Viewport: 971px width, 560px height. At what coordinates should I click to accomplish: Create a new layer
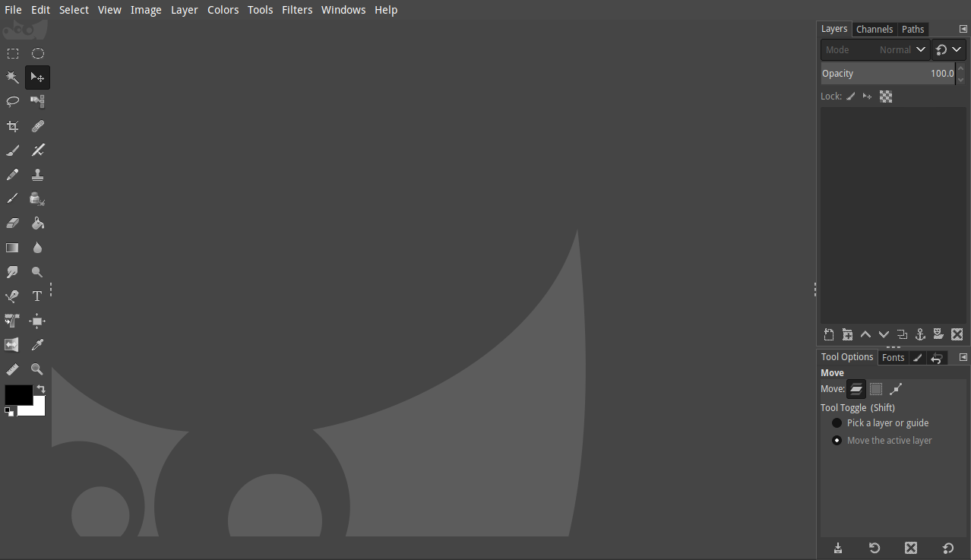coord(829,334)
